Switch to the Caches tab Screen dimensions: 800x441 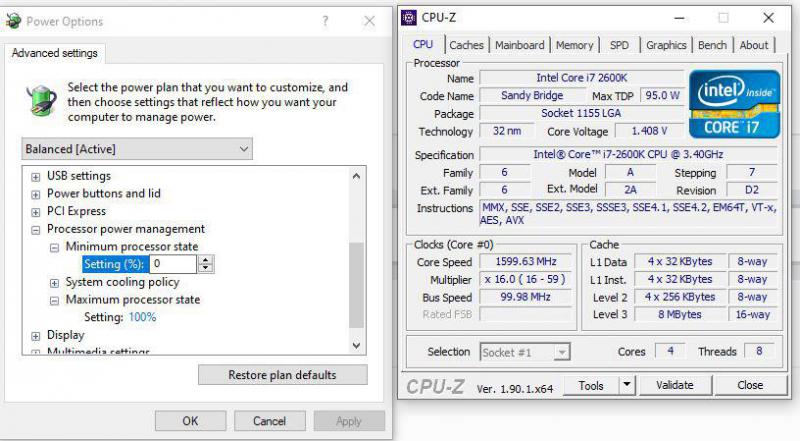466,45
